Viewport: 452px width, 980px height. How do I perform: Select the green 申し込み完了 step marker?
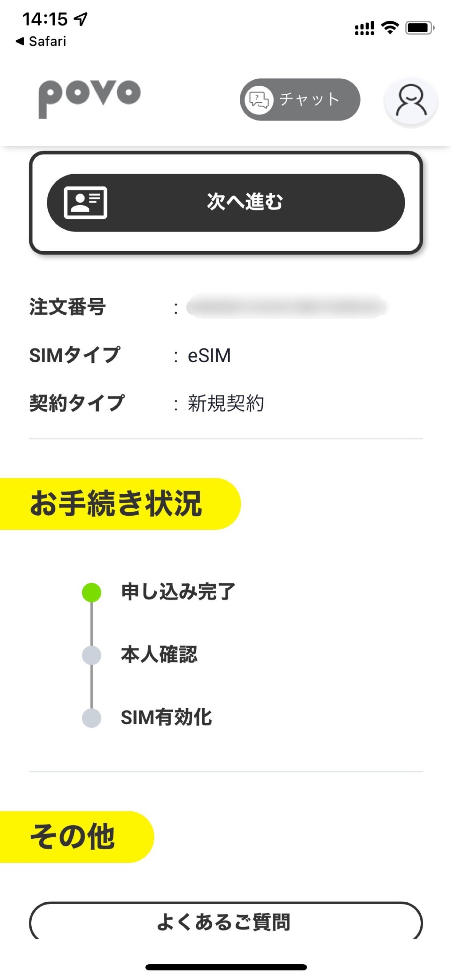click(x=92, y=592)
